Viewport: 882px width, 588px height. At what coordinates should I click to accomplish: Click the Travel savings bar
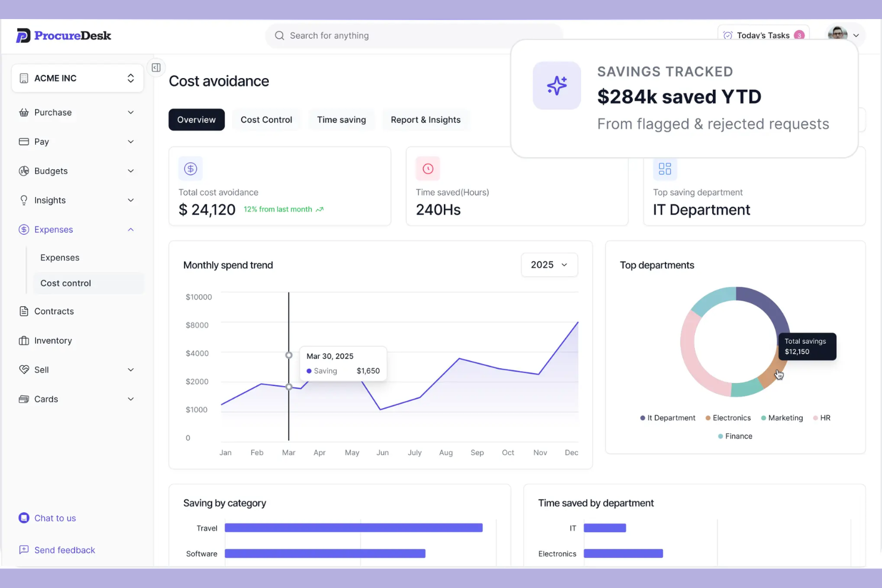coord(353,528)
